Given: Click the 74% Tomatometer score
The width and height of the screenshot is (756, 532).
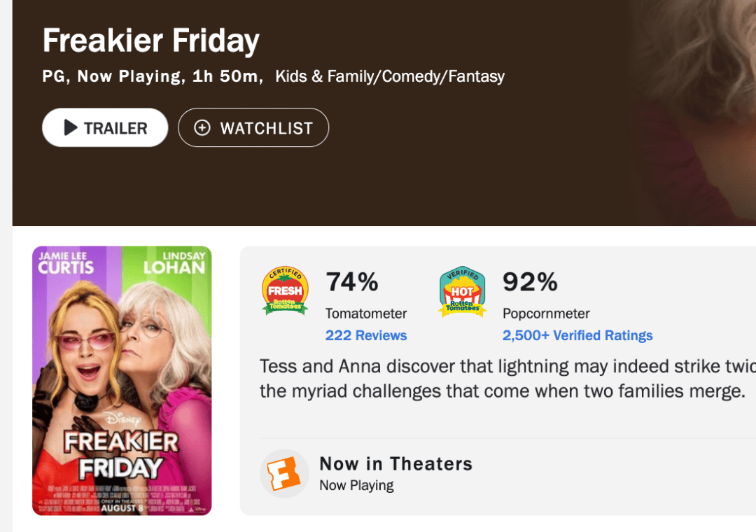Looking at the screenshot, I should [352, 282].
